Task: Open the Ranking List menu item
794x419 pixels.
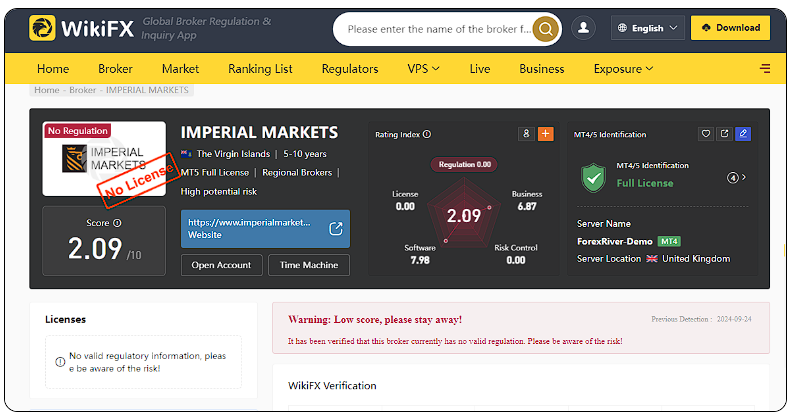Action: [260, 68]
